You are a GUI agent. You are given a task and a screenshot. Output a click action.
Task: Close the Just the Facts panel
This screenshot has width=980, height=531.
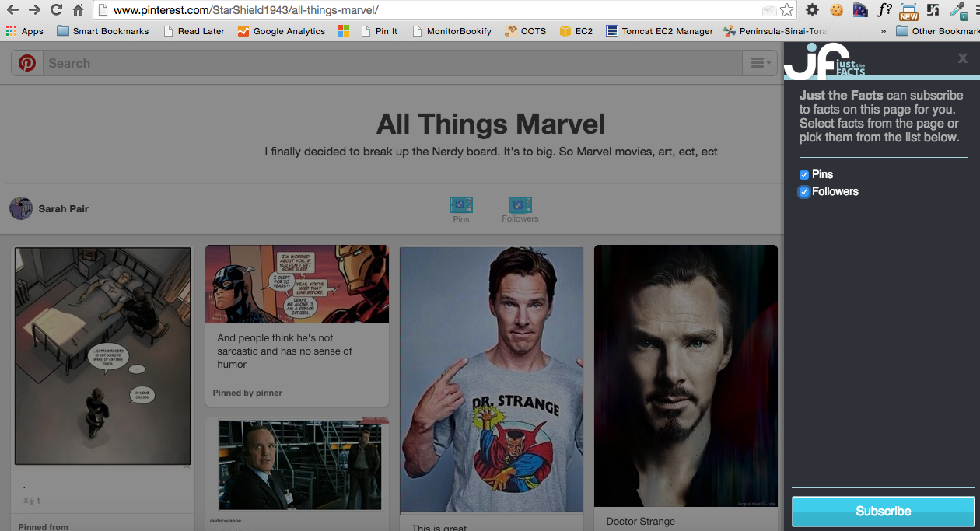(x=963, y=58)
